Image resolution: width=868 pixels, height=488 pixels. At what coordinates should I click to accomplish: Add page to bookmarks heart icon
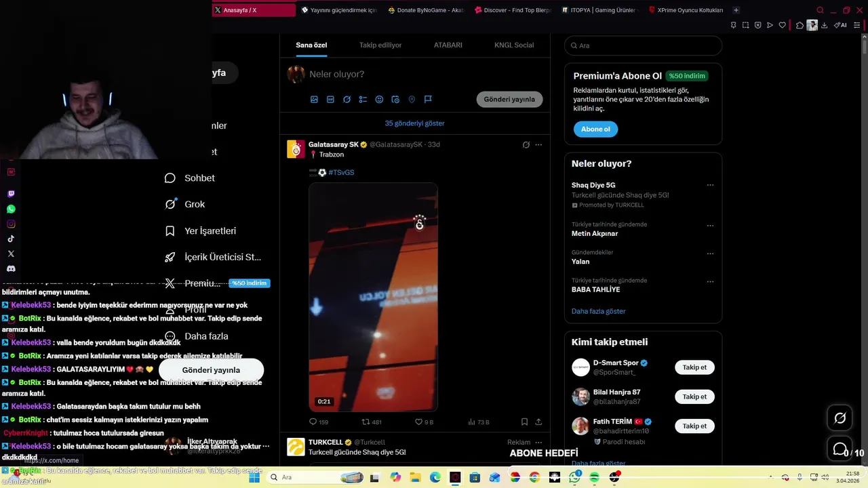(782, 25)
